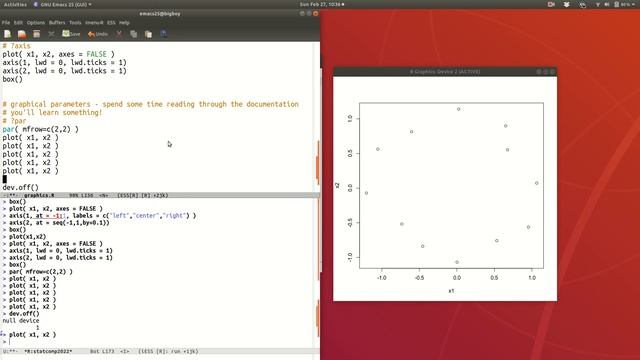Save the current buffer with Save button
This screenshot has width=640, height=360.
point(71,34)
